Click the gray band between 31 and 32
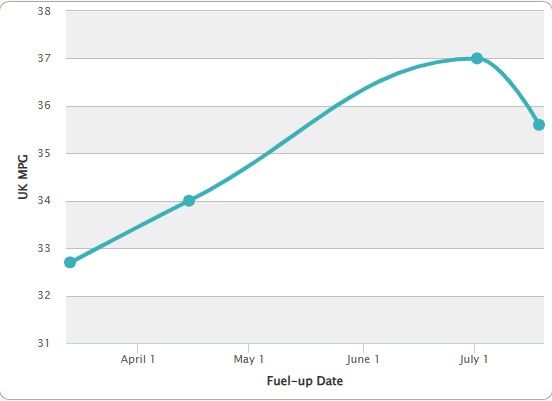 [305, 320]
